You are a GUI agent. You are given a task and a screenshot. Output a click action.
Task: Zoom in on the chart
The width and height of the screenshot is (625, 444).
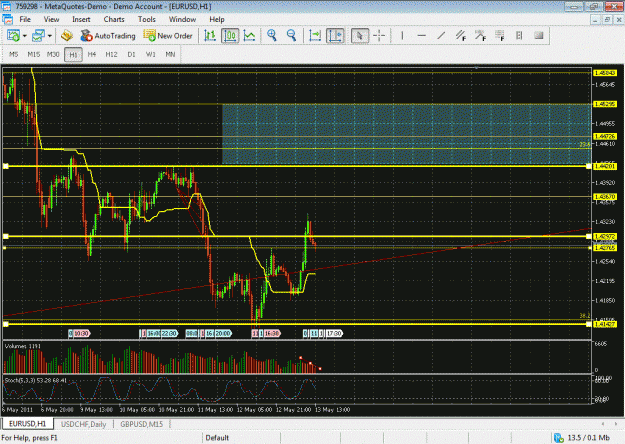coord(272,36)
